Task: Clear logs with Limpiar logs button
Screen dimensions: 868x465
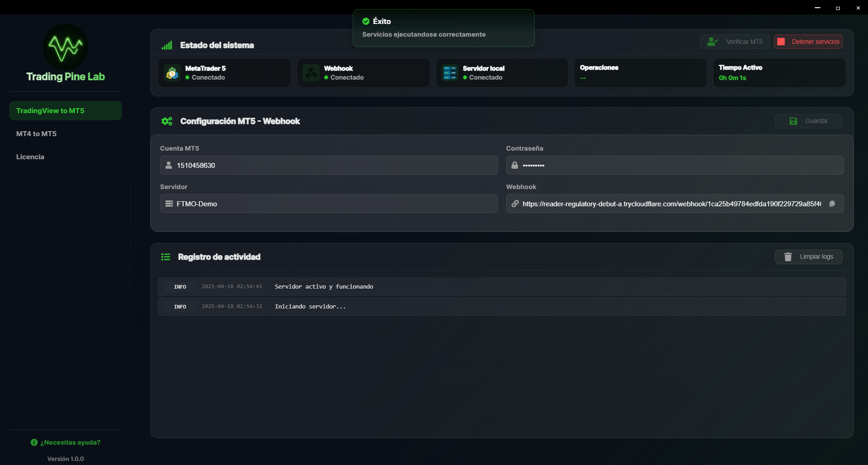Action: coord(808,257)
